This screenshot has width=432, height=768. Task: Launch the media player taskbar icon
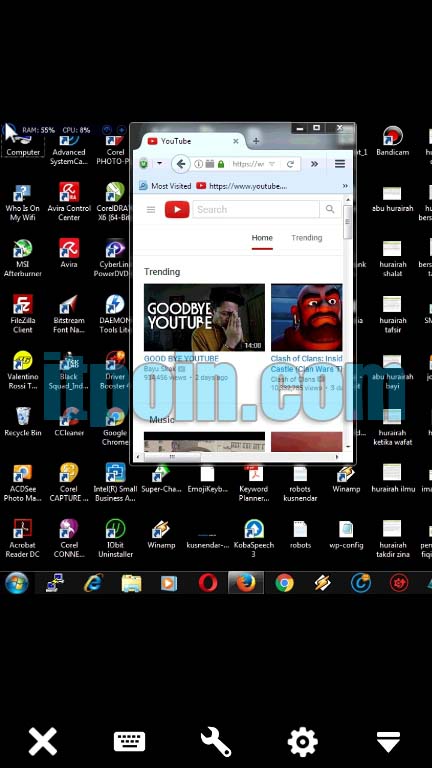[x=169, y=583]
